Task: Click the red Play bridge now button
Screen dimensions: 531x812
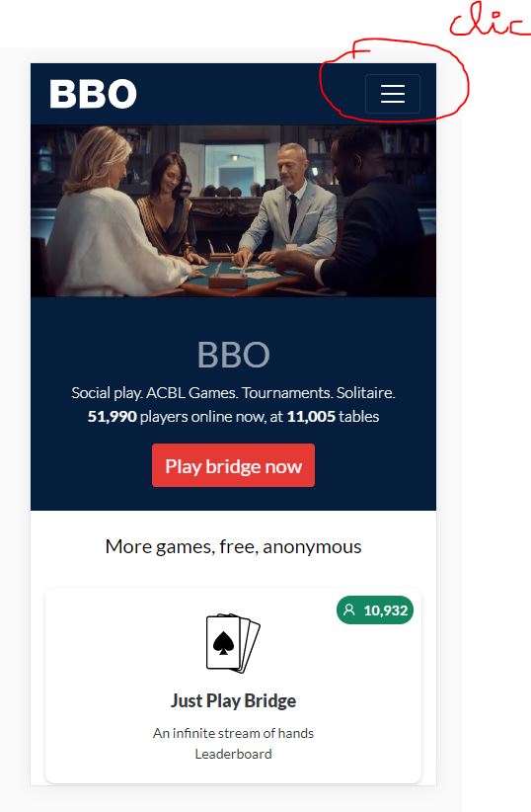Action: point(233,465)
